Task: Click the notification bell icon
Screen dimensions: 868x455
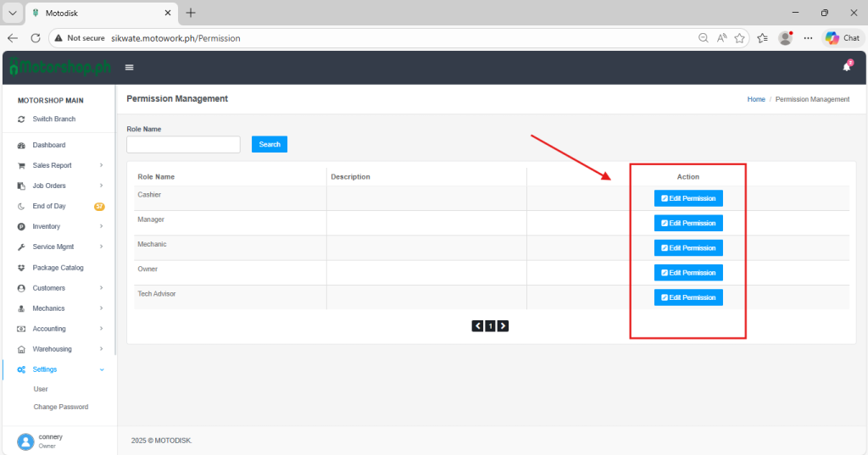Action: point(846,67)
